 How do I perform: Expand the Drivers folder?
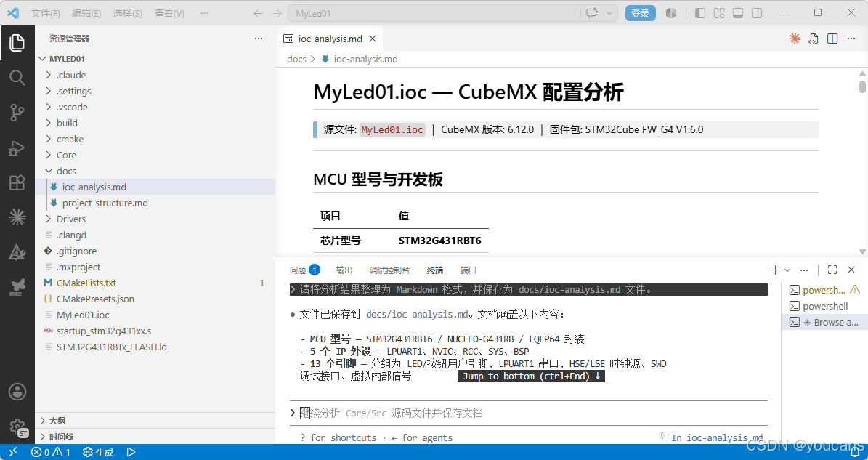tap(155, 219)
